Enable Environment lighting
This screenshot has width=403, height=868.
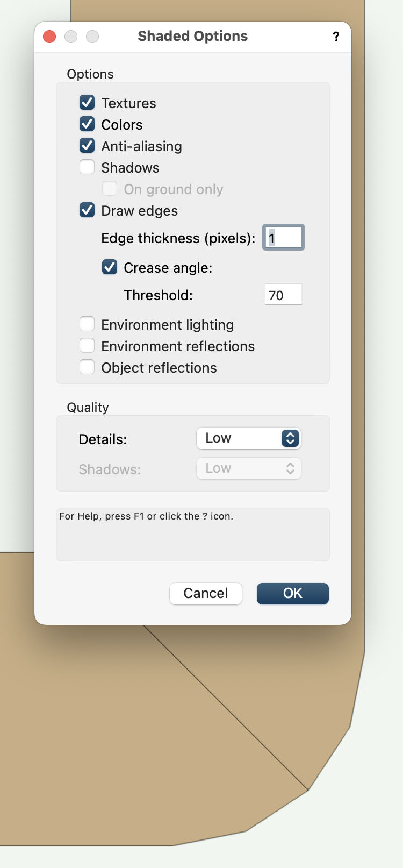[87, 324]
